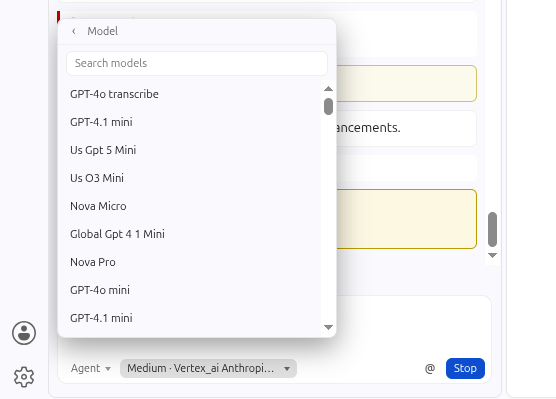The height and width of the screenshot is (399, 556).
Task: Click model list scroll down arrow
Action: pos(328,327)
